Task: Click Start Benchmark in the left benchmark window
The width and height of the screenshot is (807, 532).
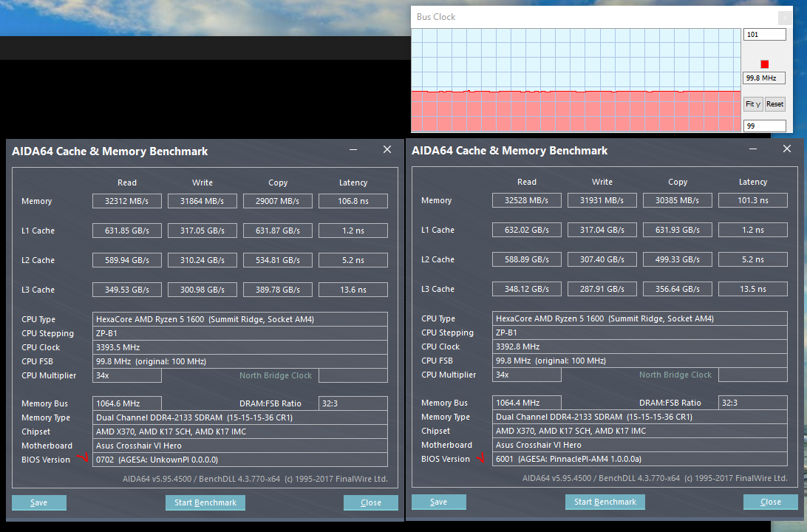Action: [x=205, y=502]
